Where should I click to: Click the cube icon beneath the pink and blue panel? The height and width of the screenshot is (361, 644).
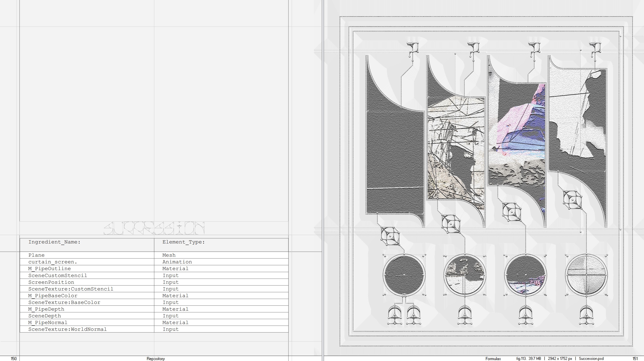click(x=512, y=212)
